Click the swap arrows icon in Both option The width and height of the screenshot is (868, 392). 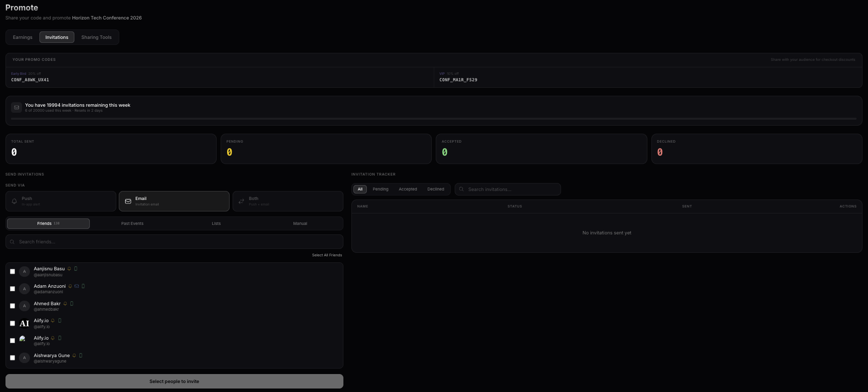(242, 201)
